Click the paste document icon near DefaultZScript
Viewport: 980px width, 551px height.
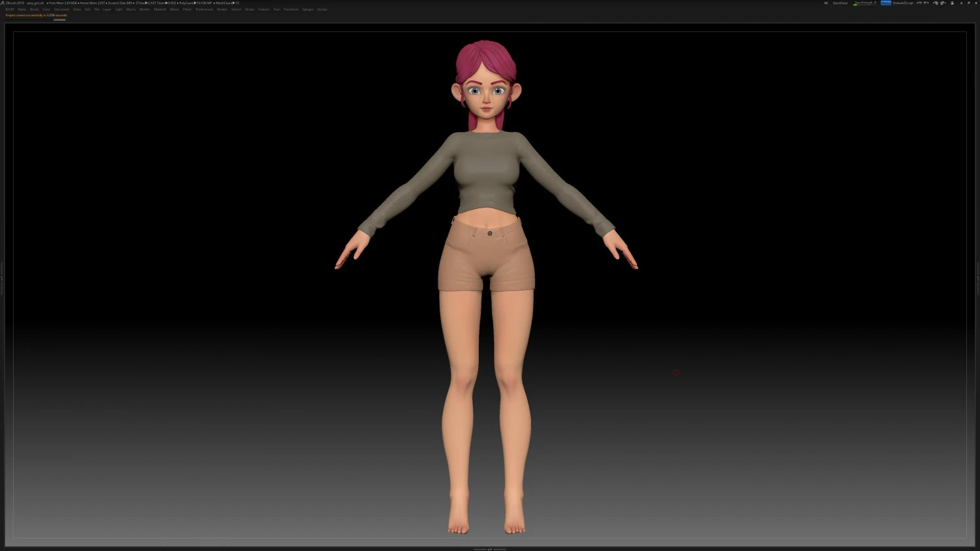coord(943,3)
